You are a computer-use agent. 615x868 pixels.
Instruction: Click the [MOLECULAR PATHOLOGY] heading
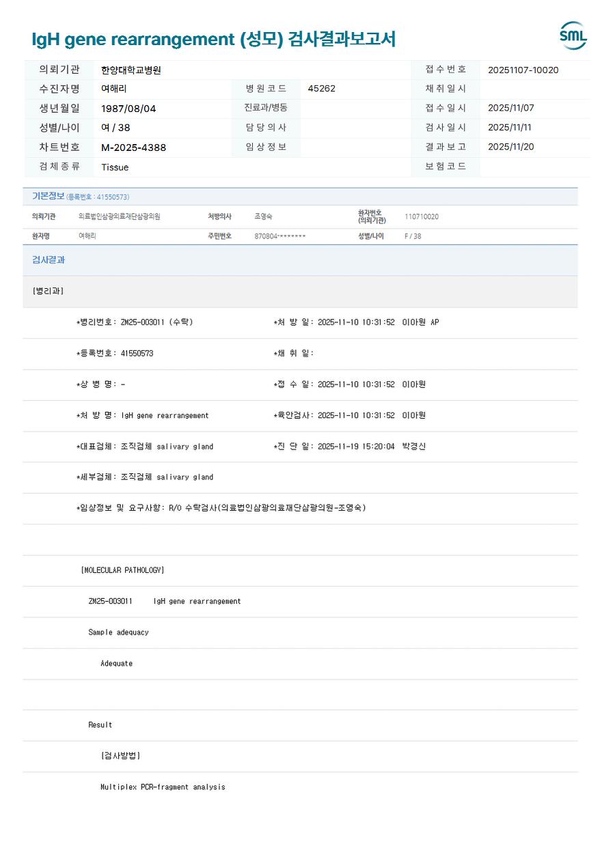coord(122,570)
